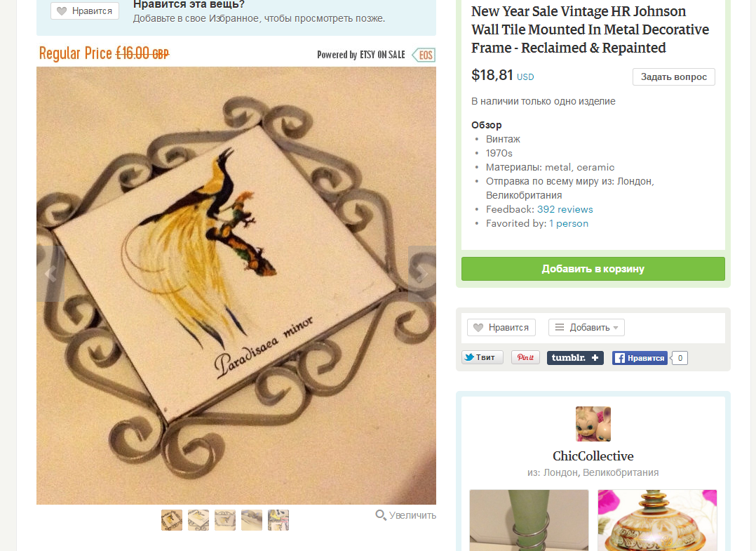Show the previous photo with left arrow
This screenshot has width=756, height=551.
[x=50, y=274]
